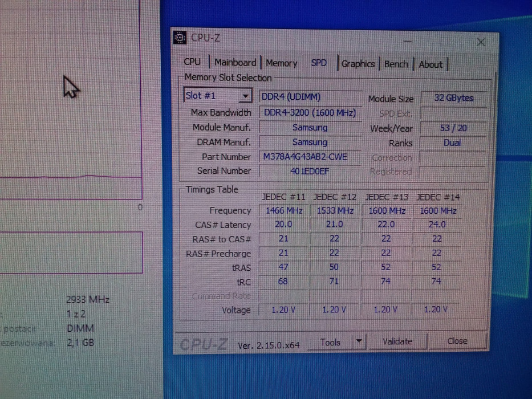The height and width of the screenshot is (399, 532).
Task: Click the Week/Year value 53 / 20
Action: [x=453, y=128]
